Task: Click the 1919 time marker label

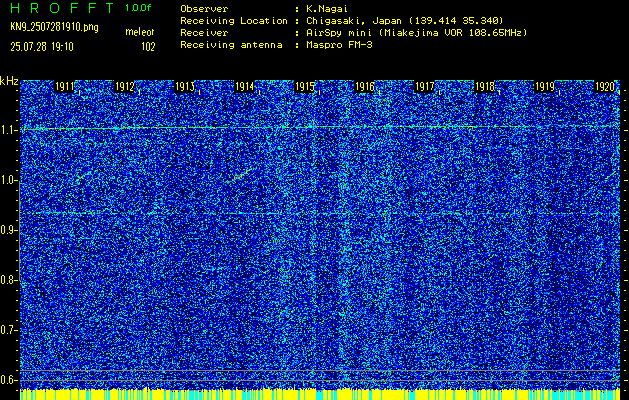Action: click(544, 87)
